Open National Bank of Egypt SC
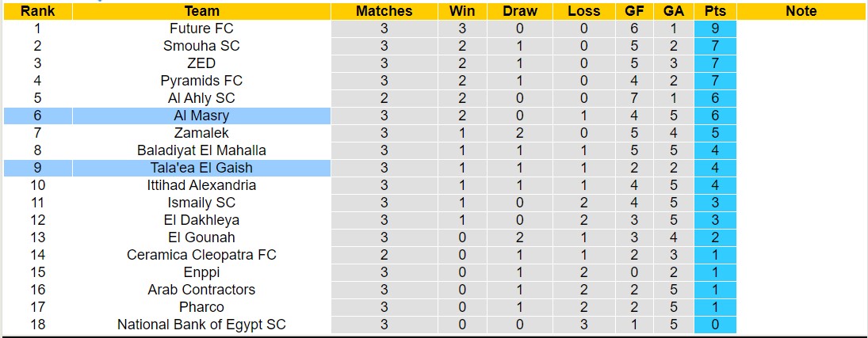 pyautogui.click(x=201, y=325)
